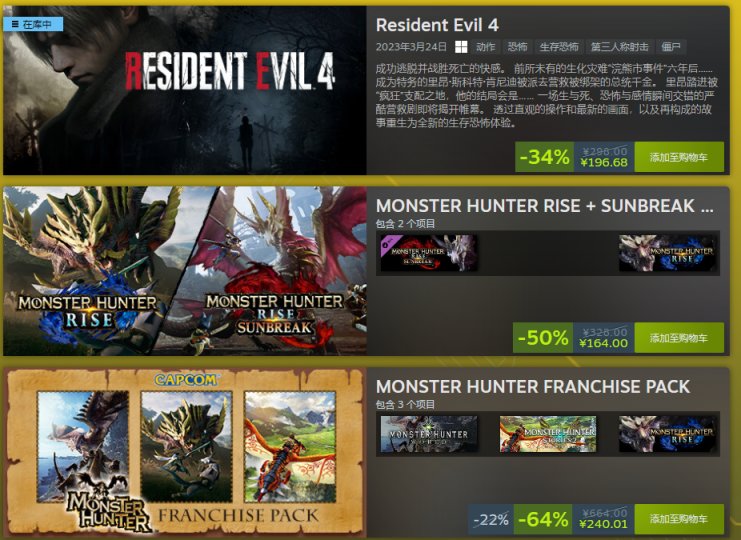This screenshot has width=741, height=540.
Task: Click the Windows platform icon for Resident Evil 4
Action: (461, 47)
